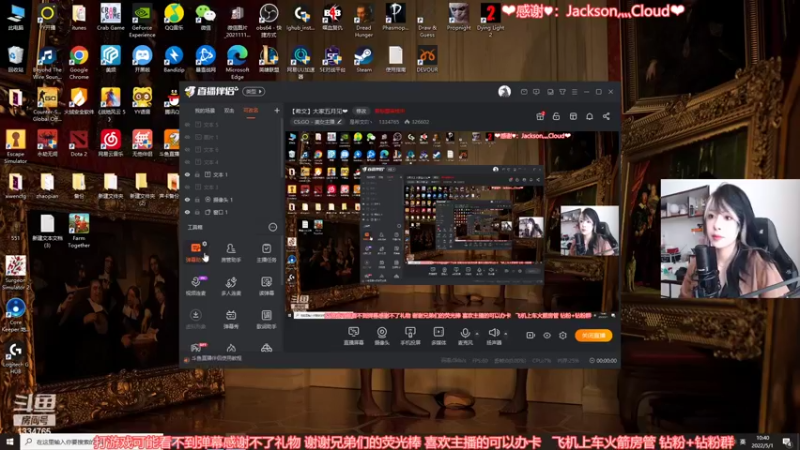
Task: Open the hamburger menu in the title bar
Action: (574, 92)
